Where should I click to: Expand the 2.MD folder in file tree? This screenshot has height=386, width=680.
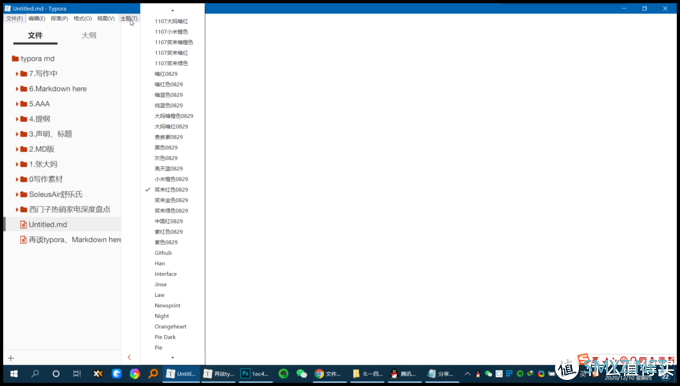[x=17, y=149]
